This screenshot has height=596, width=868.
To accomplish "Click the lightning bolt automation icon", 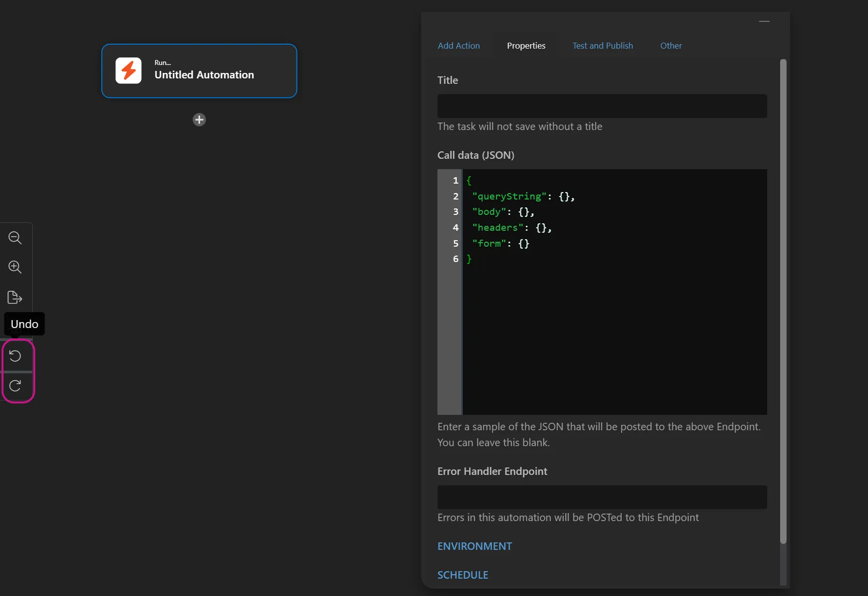I will click(x=129, y=70).
